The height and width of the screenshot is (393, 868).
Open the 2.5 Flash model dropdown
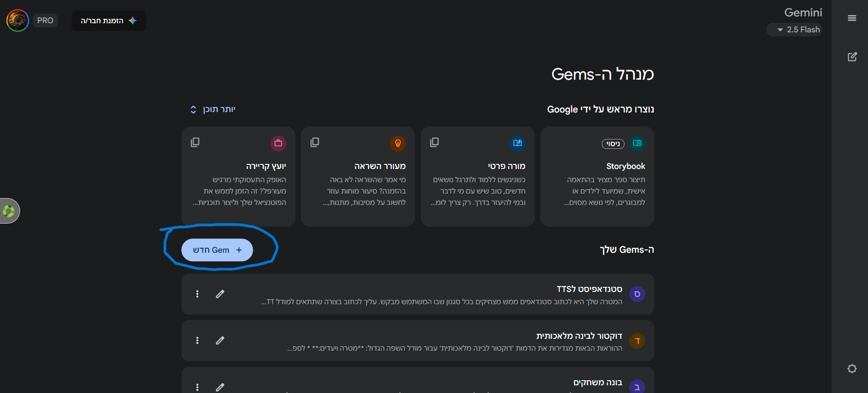click(x=795, y=30)
